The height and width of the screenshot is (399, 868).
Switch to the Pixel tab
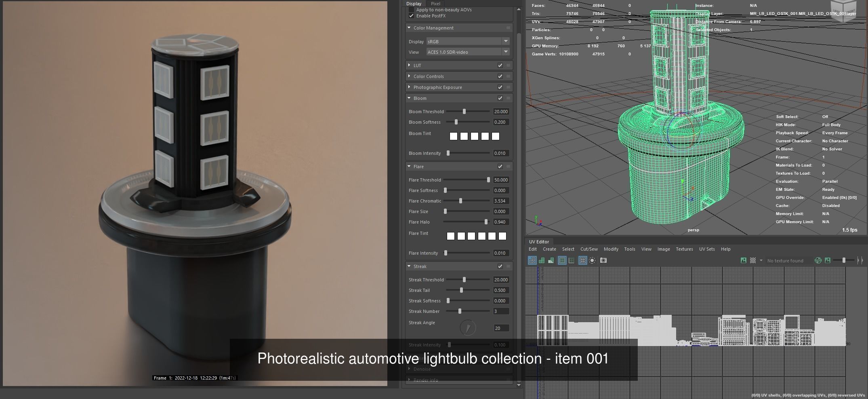(x=435, y=4)
